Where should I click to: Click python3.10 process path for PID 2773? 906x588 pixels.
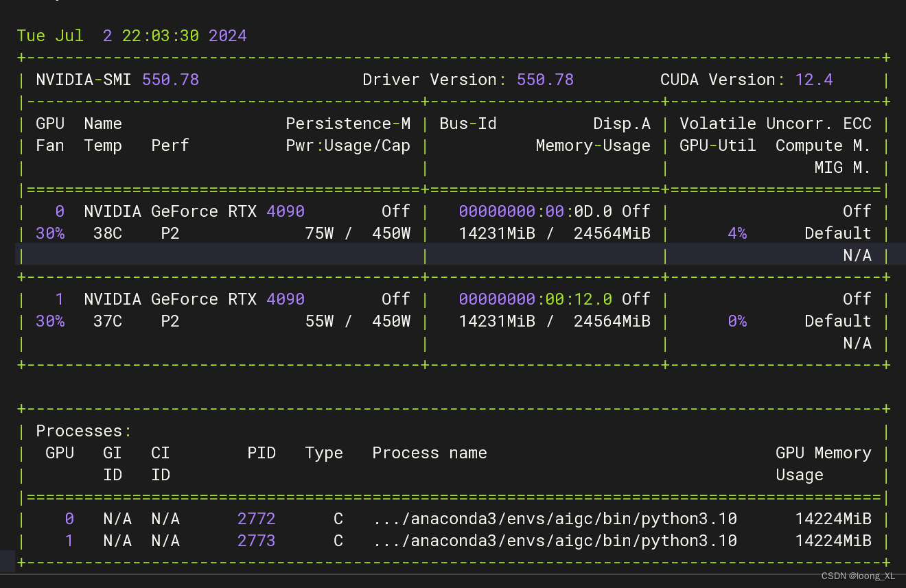(x=555, y=541)
